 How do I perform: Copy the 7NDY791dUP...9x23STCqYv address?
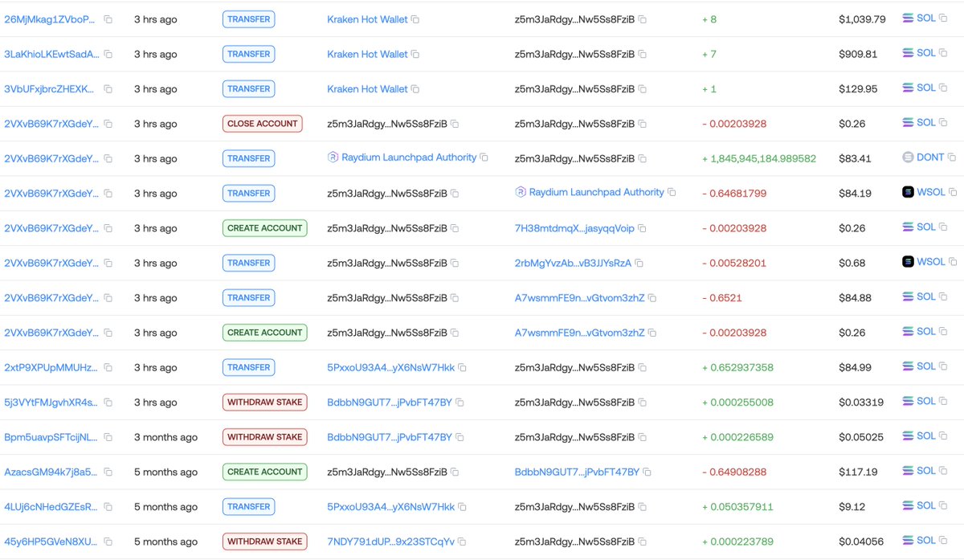click(x=462, y=542)
